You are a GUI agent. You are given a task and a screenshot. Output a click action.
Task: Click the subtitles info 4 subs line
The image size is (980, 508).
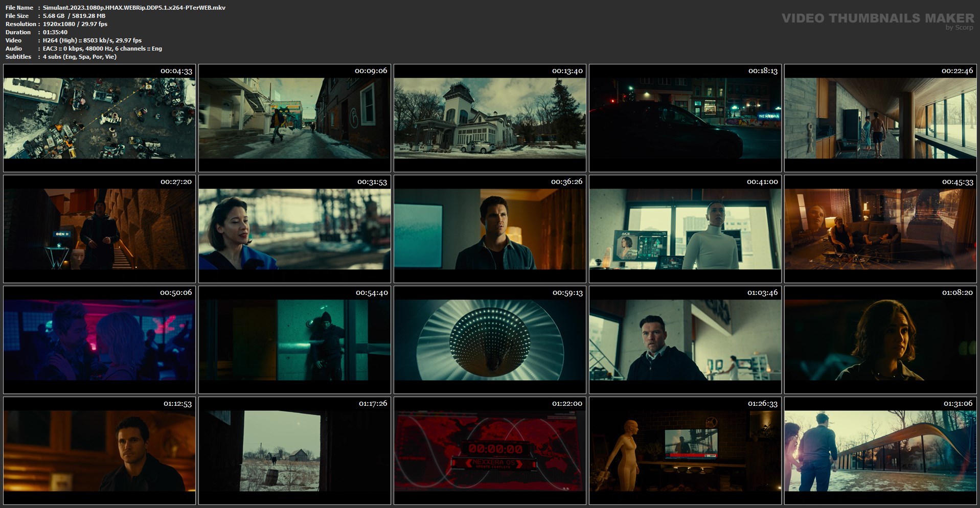click(x=80, y=57)
